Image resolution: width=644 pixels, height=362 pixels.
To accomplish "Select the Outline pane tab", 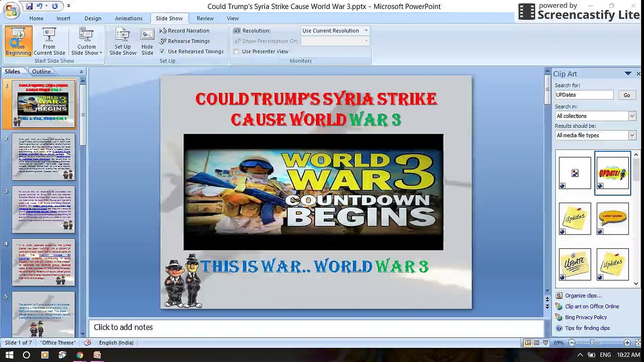I will 41,71.
